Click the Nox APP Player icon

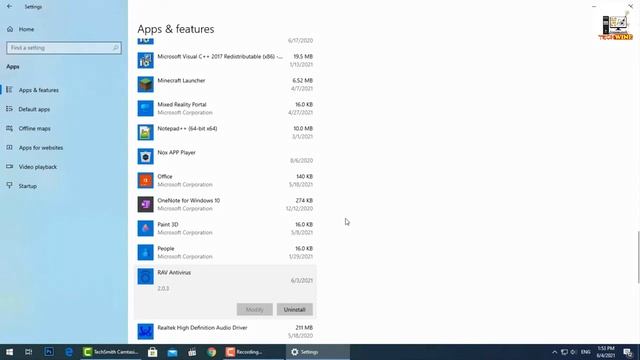coord(145,156)
